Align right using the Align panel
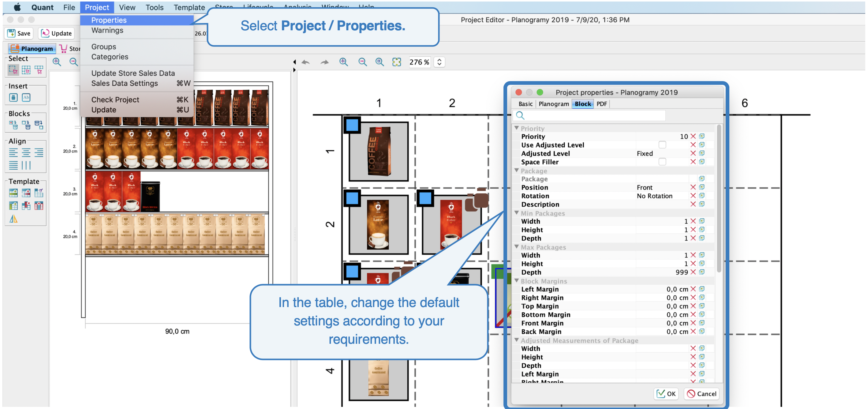 pos(39,153)
